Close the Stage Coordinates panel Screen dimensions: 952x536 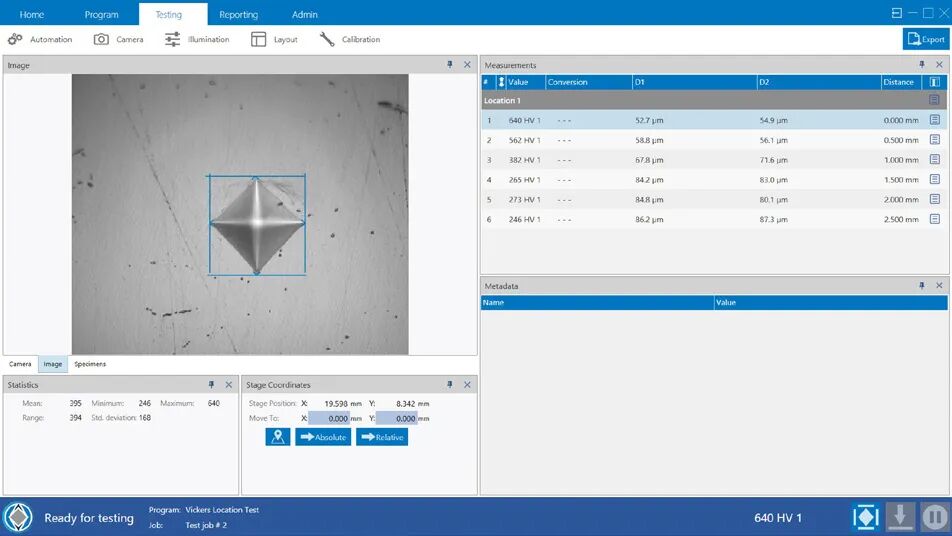coord(467,384)
